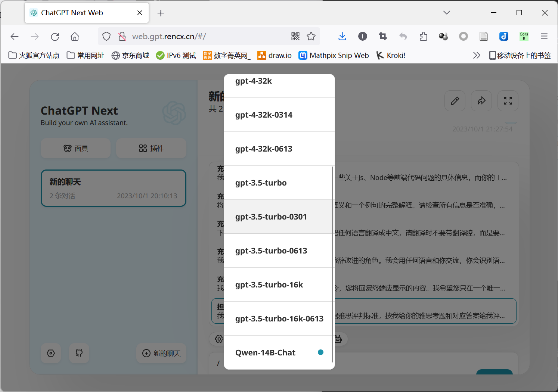
Task: Open the 插件 plugins page
Action: pyautogui.click(x=151, y=148)
